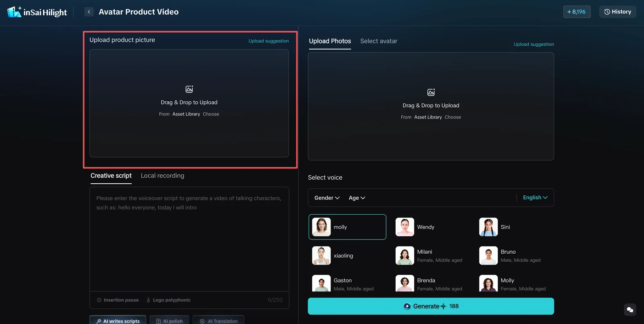Expand the Gender filter dropdown
Screen dimensions: 644x324
click(327, 198)
